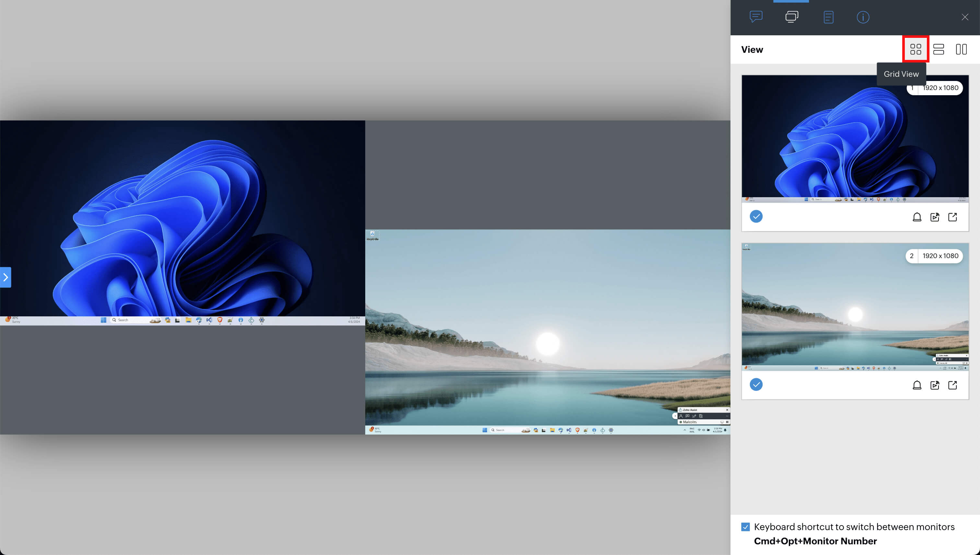Switch to side-by-side columns view layout

[x=961, y=49]
